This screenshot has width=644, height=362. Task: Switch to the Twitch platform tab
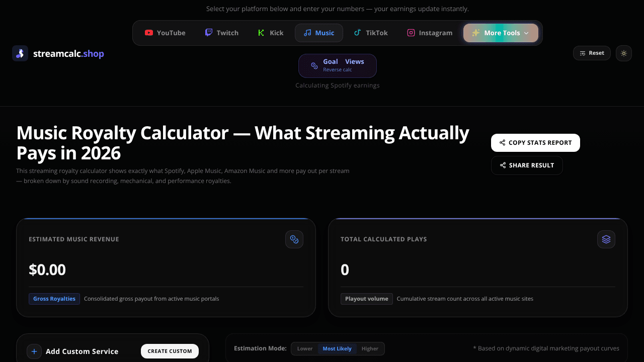[x=222, y=33]
